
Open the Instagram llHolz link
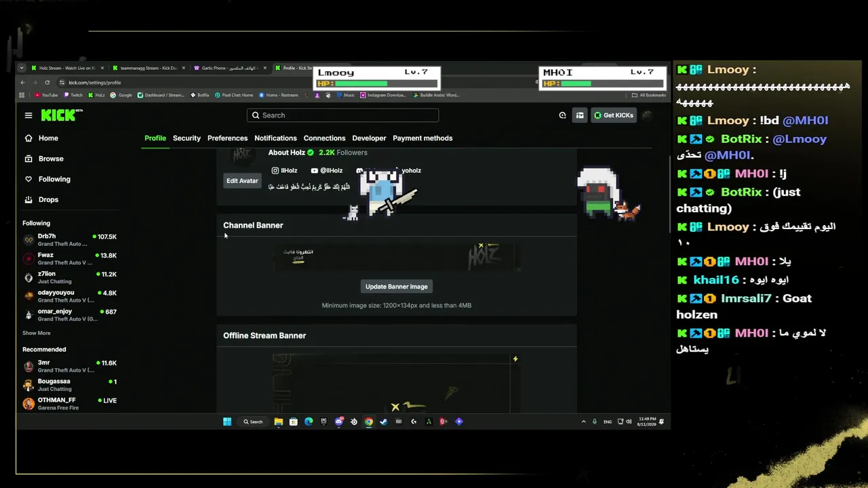[x=285, y=171]
